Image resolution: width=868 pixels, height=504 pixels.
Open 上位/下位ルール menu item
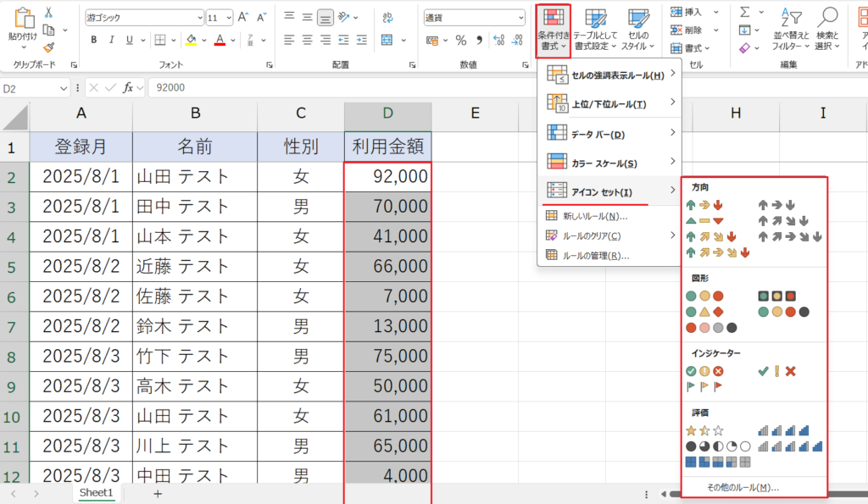[609, 103]
